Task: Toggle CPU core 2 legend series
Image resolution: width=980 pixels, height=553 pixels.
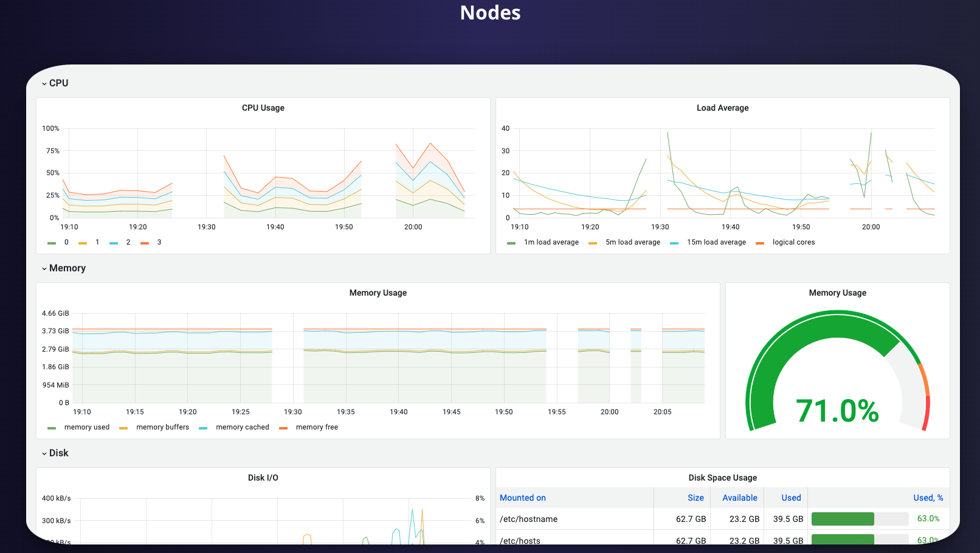Action: [x=128, y=242]
